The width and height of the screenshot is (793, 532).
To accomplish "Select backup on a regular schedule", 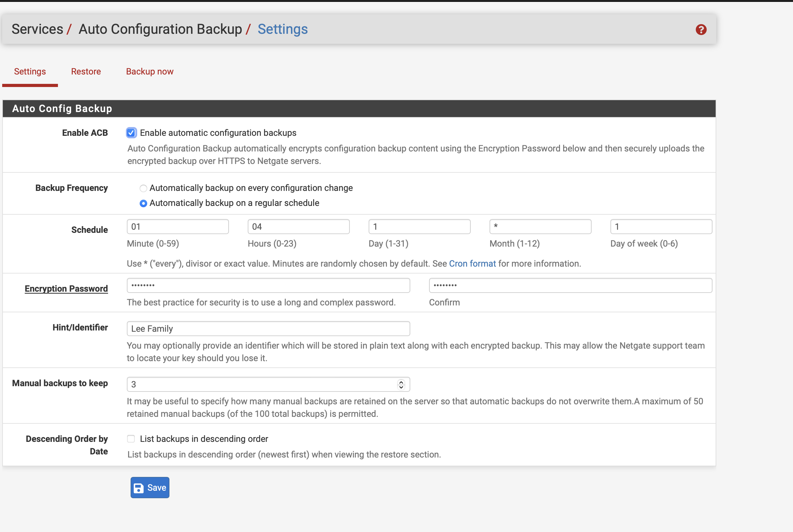I will pyautogui.click(x=143, y=203).
